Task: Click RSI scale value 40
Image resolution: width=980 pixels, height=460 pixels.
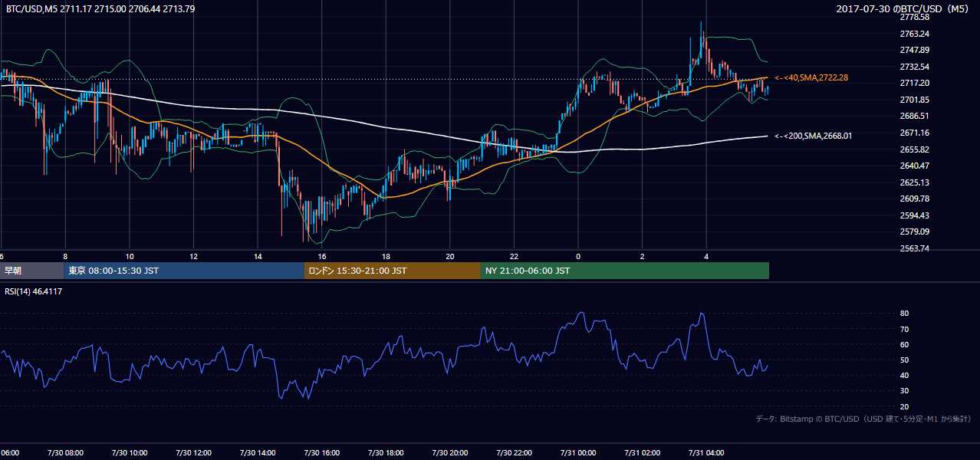Action: pos(904,375)
